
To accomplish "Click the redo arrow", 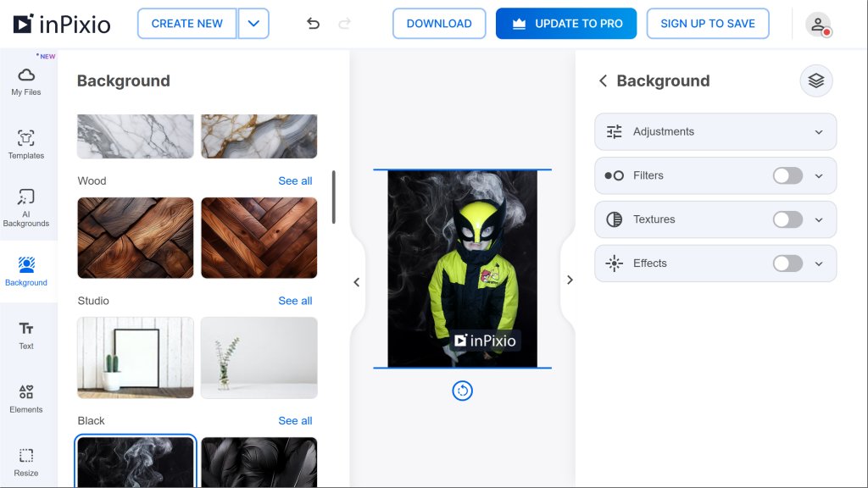I will (x=345, y=23).
